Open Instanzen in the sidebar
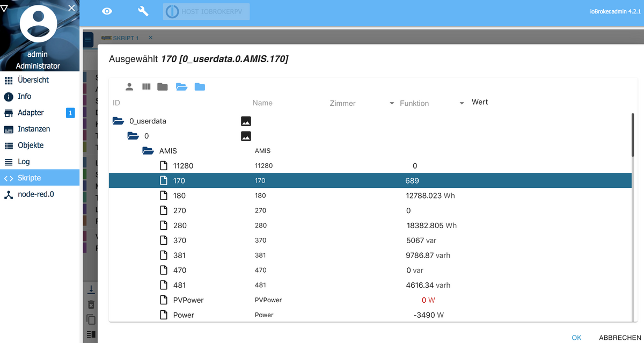The image size is (644, 343). click(40, 129)
